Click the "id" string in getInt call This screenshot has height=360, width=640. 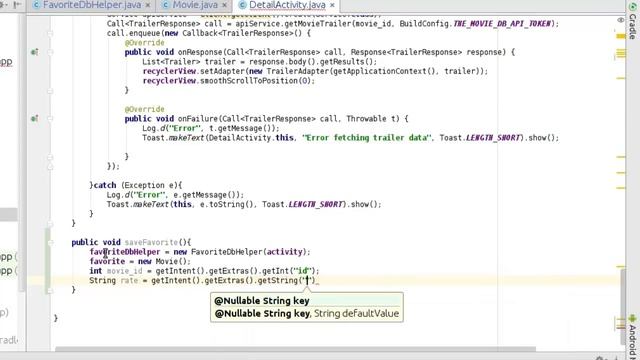(x=302, y=271)
